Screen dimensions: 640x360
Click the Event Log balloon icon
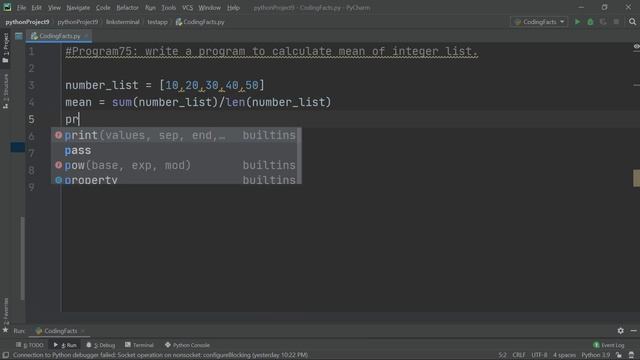tap(596, 345)
